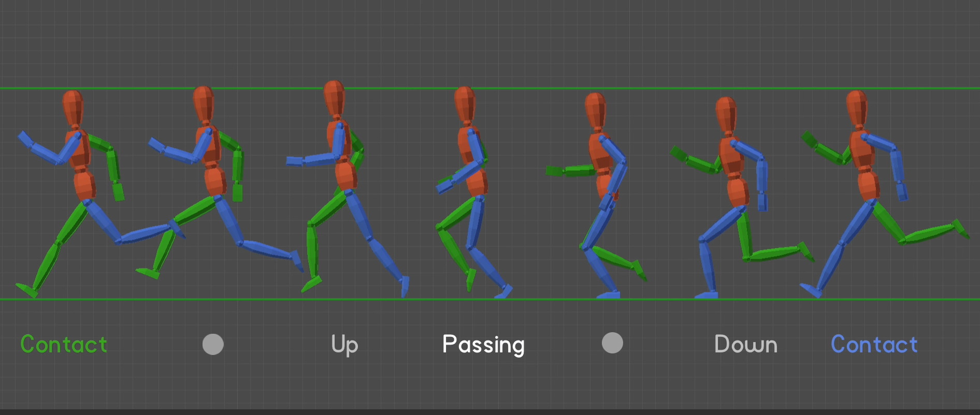
Task: Click green outstretched hand above second gray dot
Action: [x=554, y=171]
